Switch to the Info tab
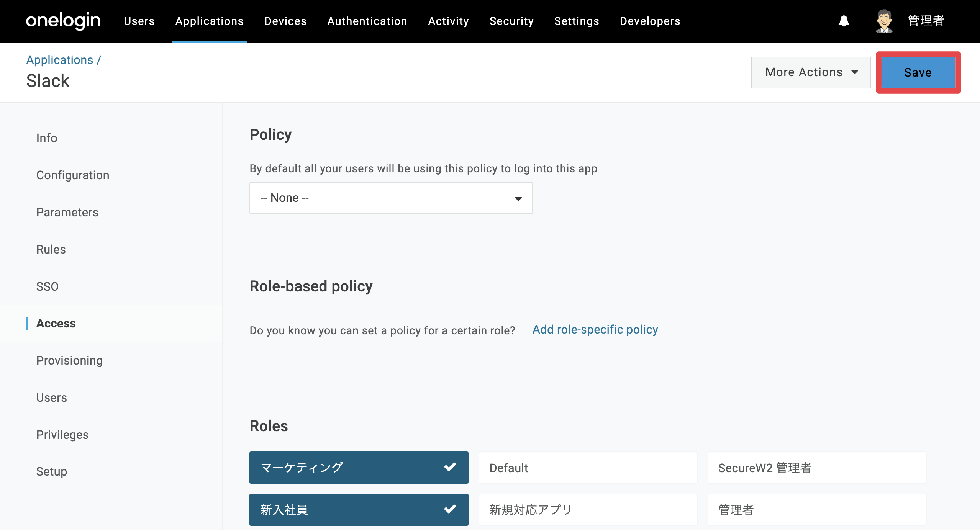The image size is (980, 530). pos(47,138)
